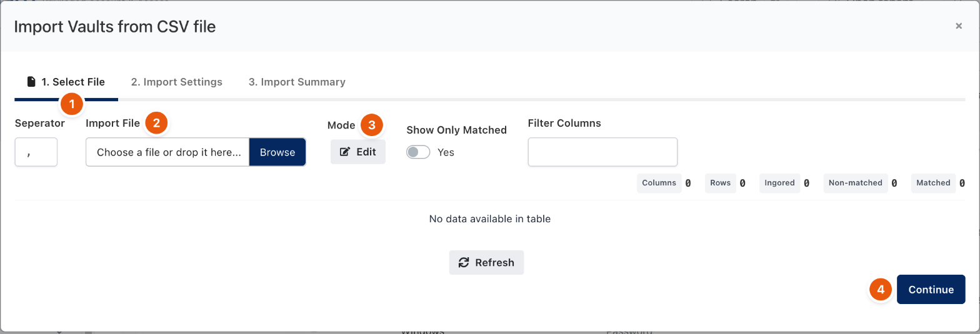This screenshot has width=980, height=334.
Task: Click the Continue button
Action: click(931, 290)
